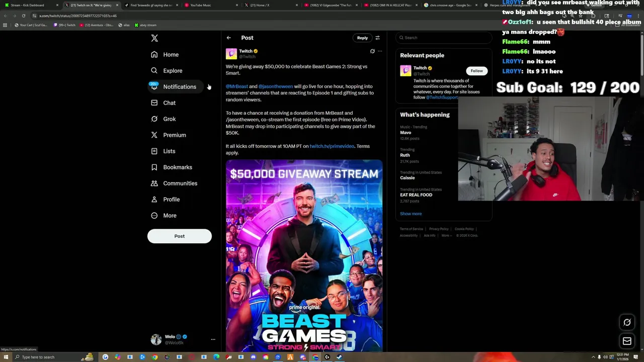This screenshot has height=362, width=644.
Task: Open account menu dots beside Welo
Action: [213, 340]
